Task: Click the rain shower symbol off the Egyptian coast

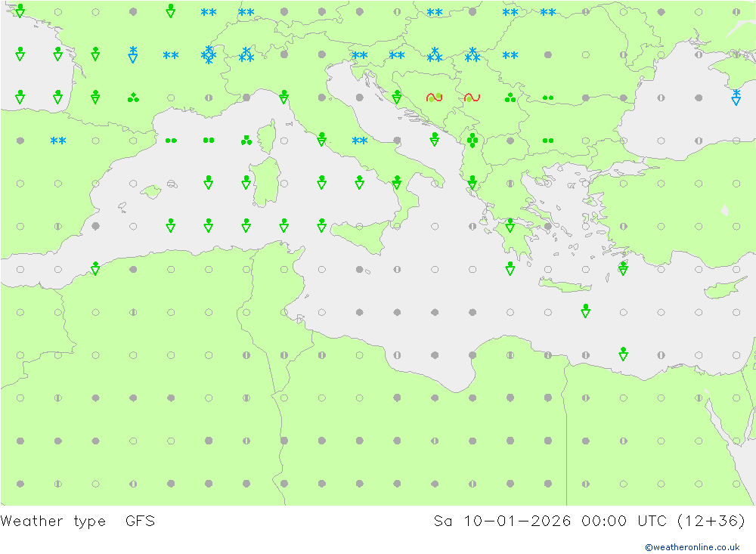Action: pyautogui.click(x=623, y=354)
